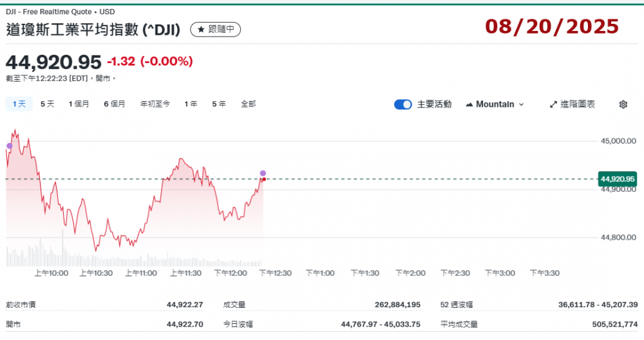This screenshot has width=644, height=340.
Task: Switch to 1個月 range
Action: coord(79,104)
